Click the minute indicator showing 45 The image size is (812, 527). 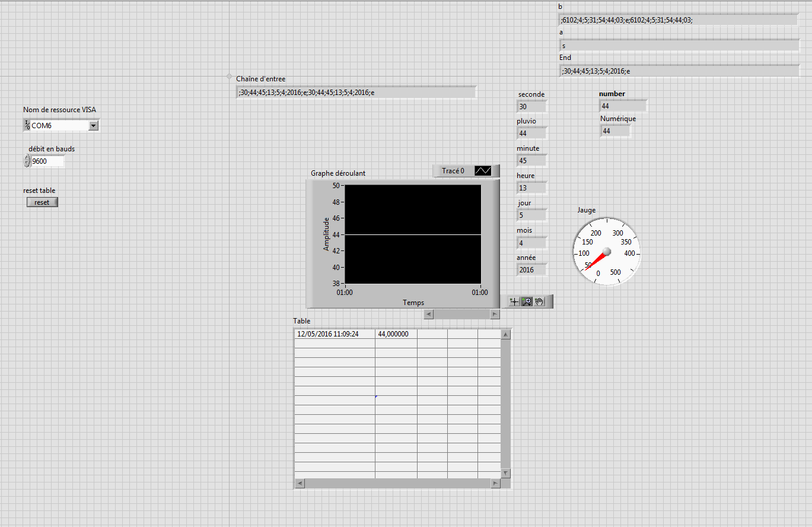[531, 161]
